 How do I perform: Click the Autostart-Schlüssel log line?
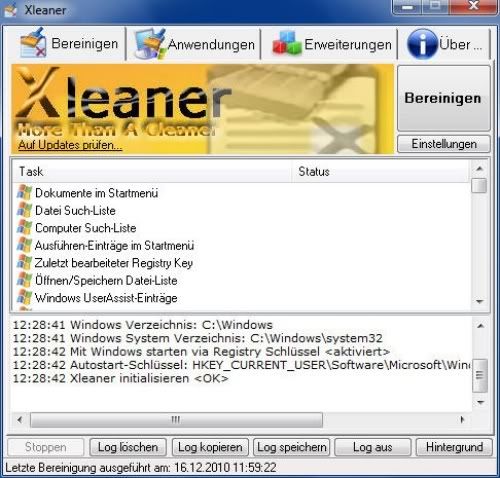coord(242,365)
